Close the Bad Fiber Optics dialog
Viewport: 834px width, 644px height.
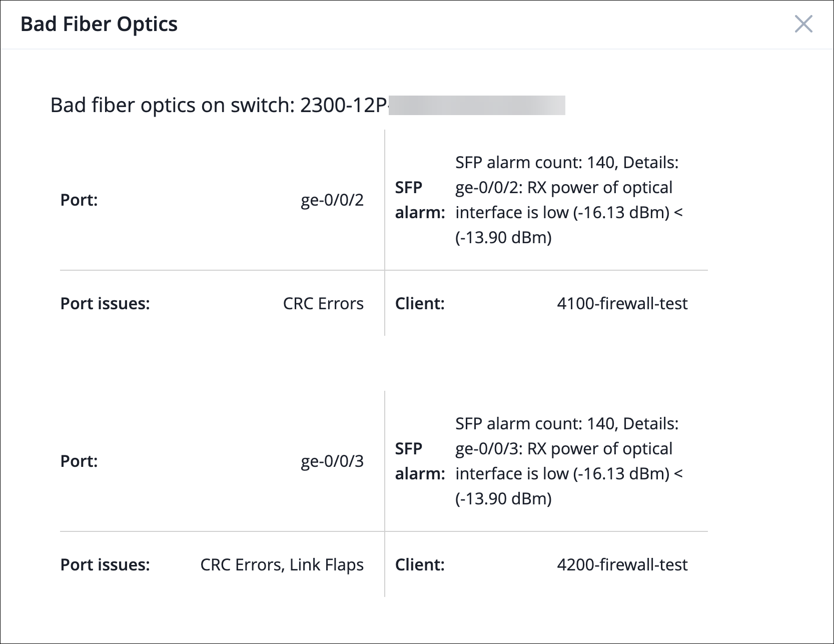tap(803, 24)
